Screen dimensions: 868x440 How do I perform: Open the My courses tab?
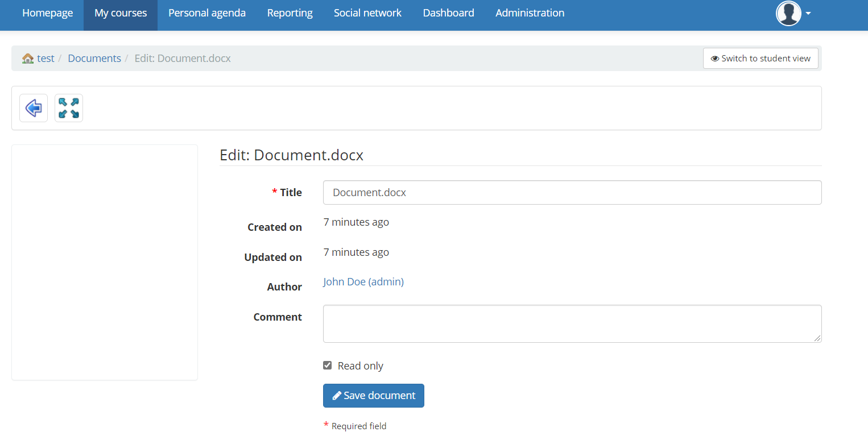(x=121, y=13)
